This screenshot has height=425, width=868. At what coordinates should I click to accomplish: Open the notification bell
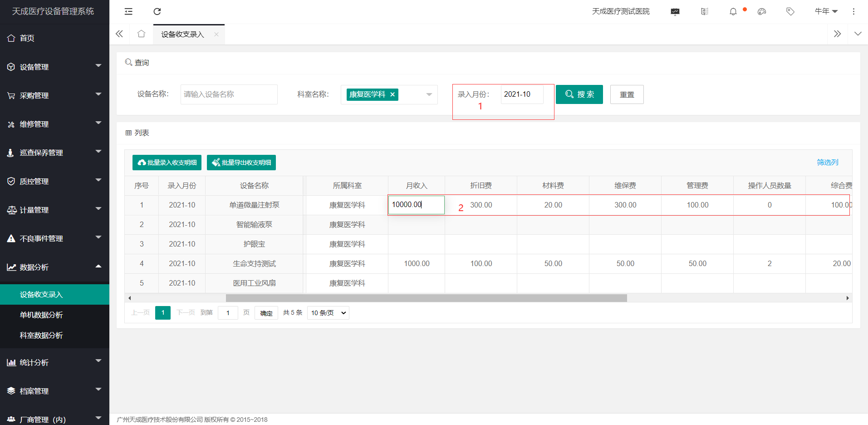(733, 11)
